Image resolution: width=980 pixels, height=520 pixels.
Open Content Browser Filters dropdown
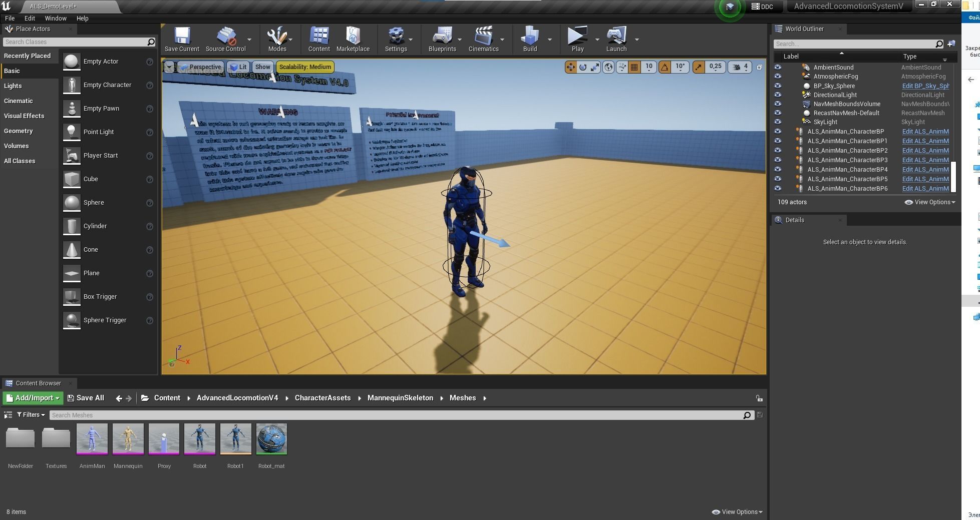coord(31,415)
